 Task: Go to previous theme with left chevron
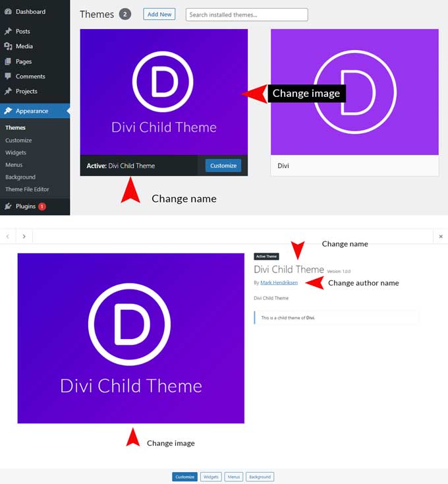[8, 237]
